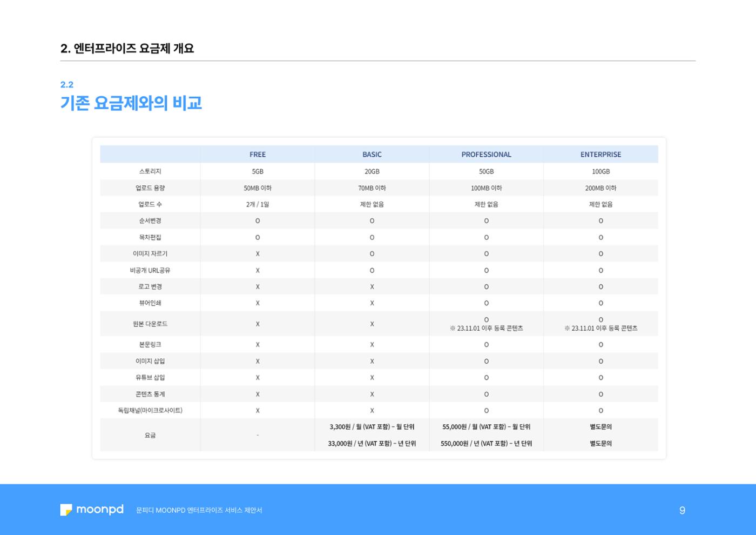Click the 2.2 section number

pos(67,84)
